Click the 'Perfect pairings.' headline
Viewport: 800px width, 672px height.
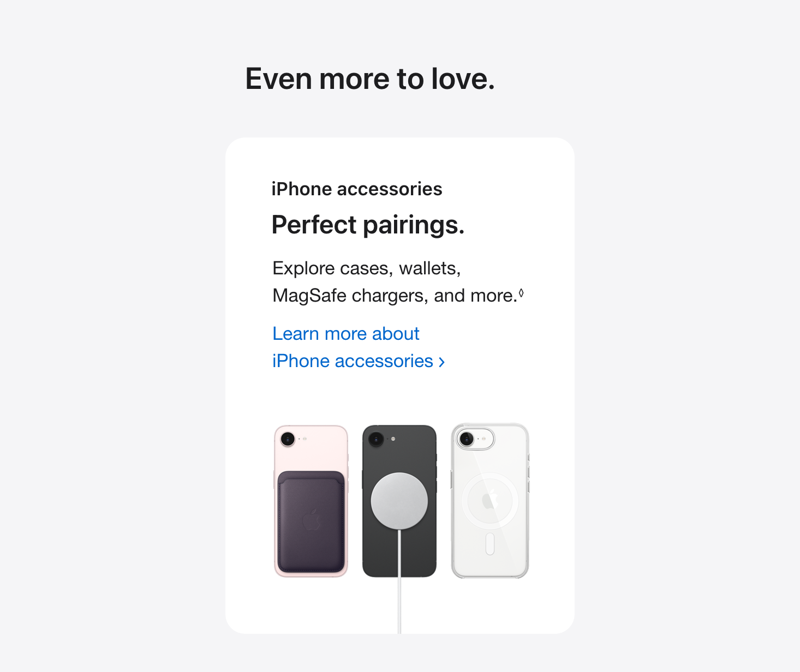(x=368, y=225)
